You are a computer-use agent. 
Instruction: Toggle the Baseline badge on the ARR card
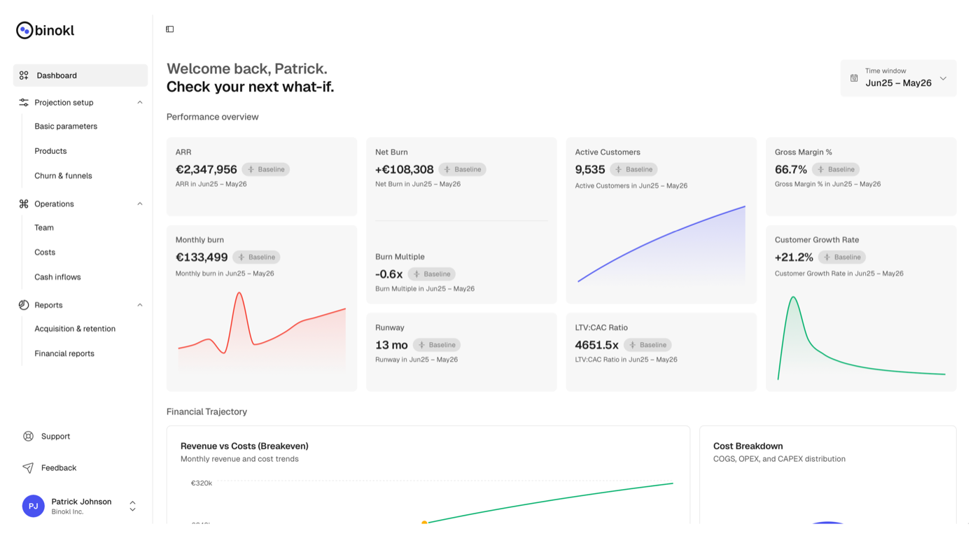(266, 169)
